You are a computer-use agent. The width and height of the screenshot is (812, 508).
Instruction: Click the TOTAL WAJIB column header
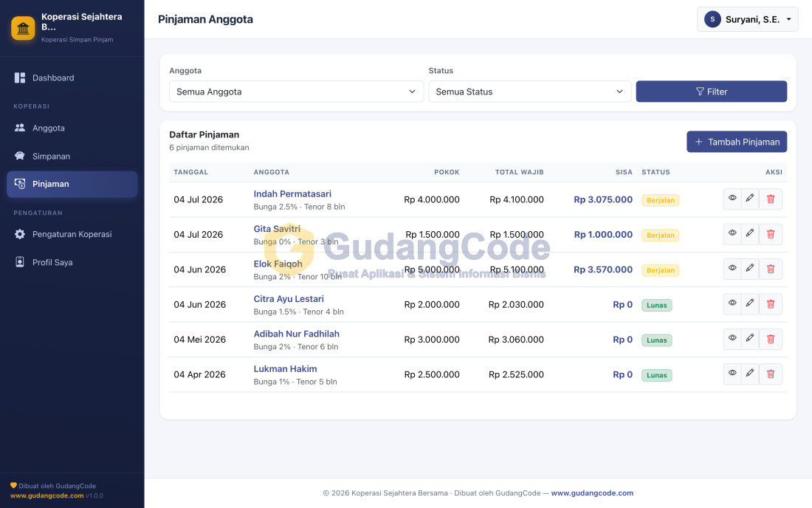tap(519, 172)
